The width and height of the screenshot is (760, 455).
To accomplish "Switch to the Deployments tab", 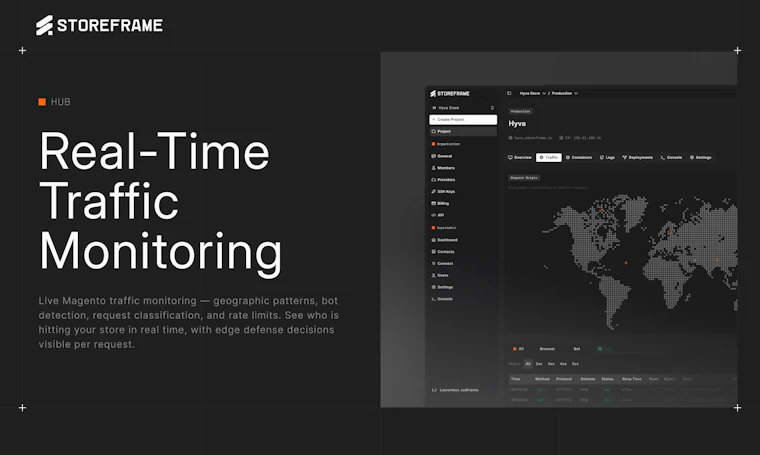I will click(x=637, y=157).
